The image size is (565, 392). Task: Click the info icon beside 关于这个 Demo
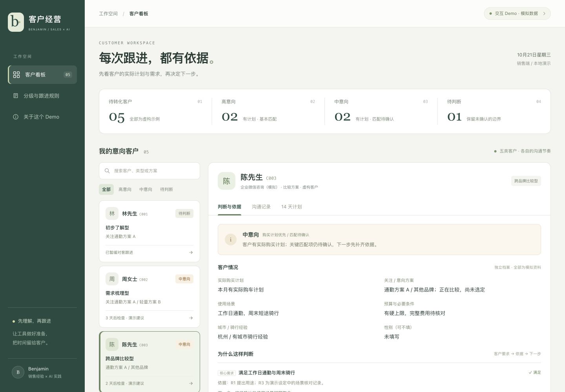click(16, 117)
